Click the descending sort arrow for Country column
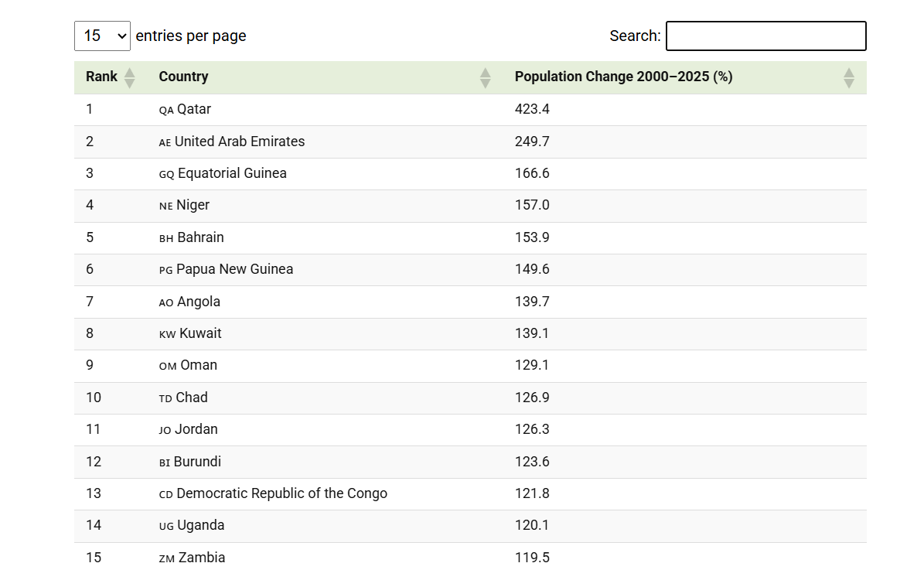The height and width of the screenshot is (587, 924). pyautogui.click(x=485, y=82)
